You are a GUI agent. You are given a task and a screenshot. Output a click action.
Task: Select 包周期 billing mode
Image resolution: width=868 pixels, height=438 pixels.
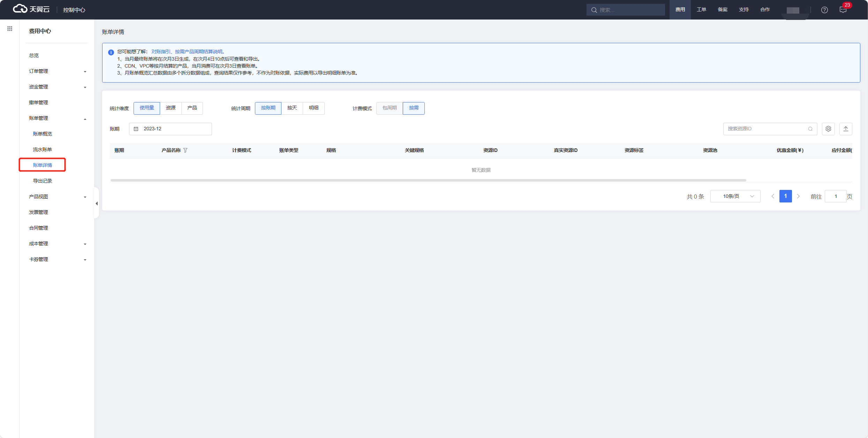(x=390, y=108)
